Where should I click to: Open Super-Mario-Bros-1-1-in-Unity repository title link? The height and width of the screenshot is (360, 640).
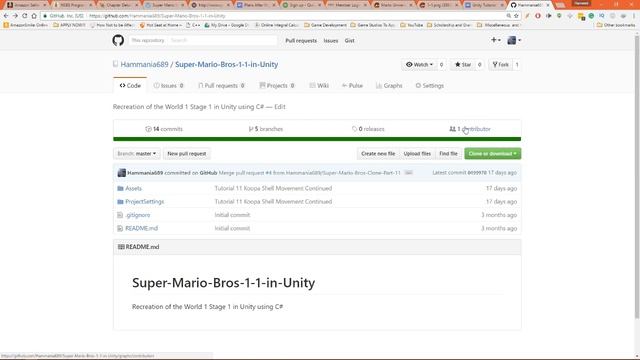(x=227, y=64)
